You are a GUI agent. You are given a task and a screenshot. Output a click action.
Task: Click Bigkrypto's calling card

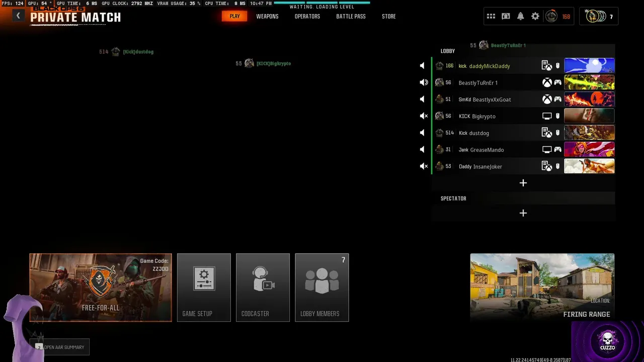[589, 116]
